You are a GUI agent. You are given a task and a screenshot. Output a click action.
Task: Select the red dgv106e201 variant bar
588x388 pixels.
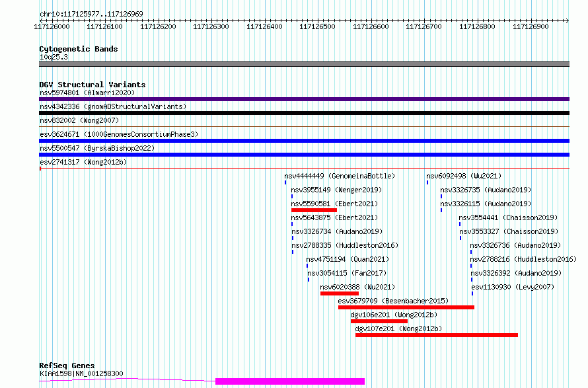379,321
